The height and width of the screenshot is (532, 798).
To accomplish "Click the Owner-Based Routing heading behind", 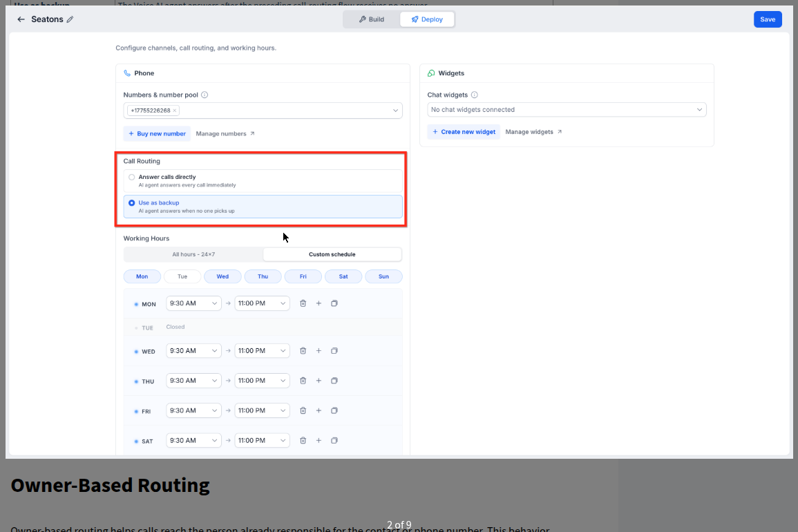I will [110, 485].
